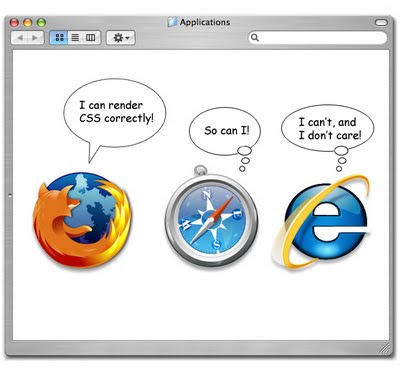Click the "I can render CSS correctly!" text
Viewport: 400px width, 373px height.
pos(116,112)
